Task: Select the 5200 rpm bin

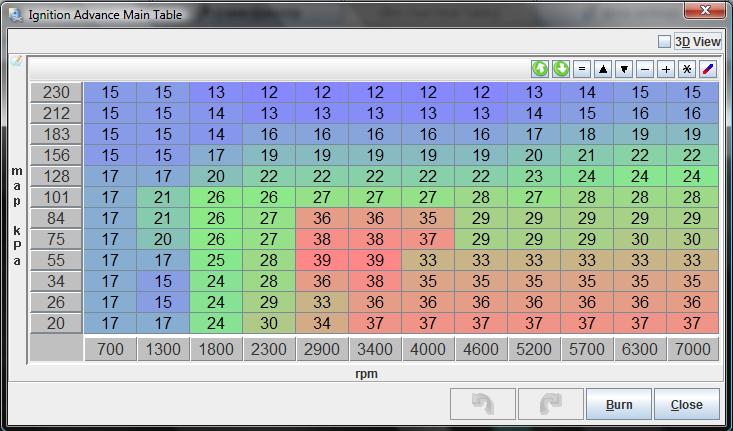Action: tap(534, 349)
